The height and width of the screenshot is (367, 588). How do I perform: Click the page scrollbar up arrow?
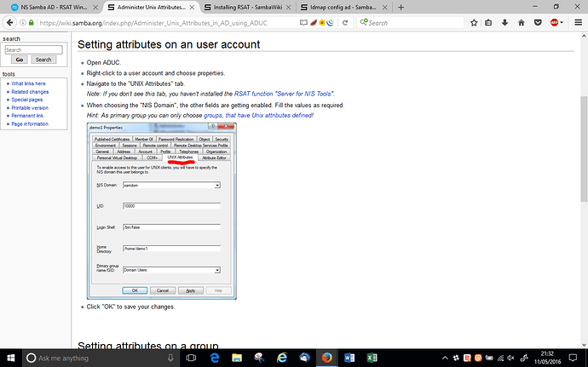pos(584,36)
